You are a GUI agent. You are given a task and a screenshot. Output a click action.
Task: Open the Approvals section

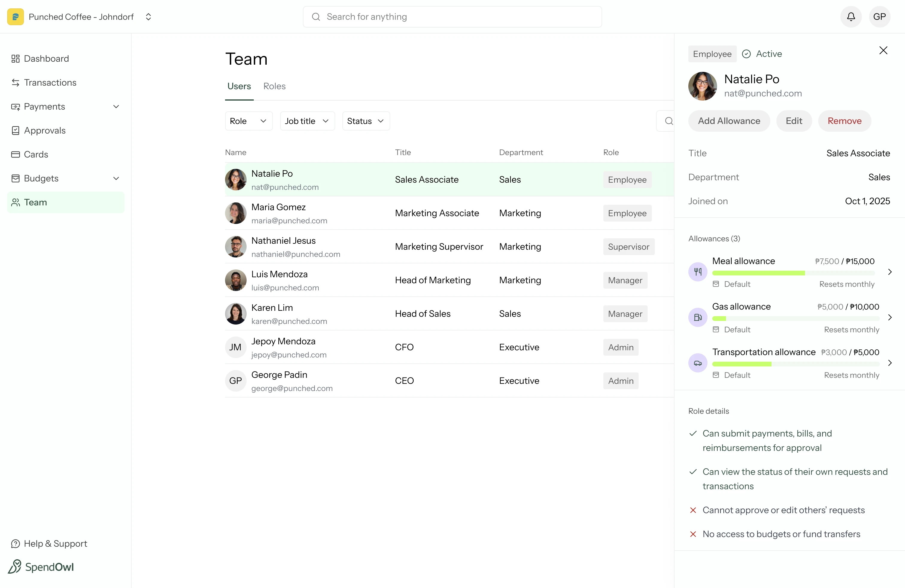[45, 131]
